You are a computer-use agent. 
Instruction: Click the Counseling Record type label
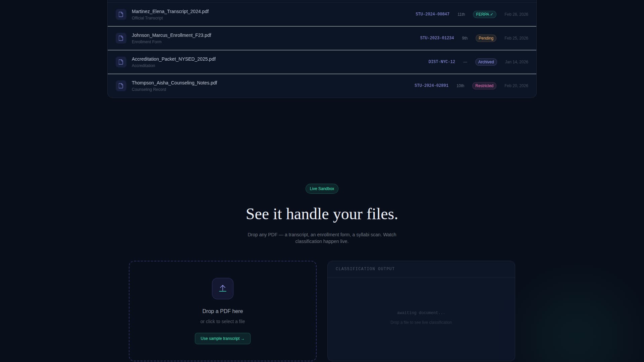click(x=149, y=89)
